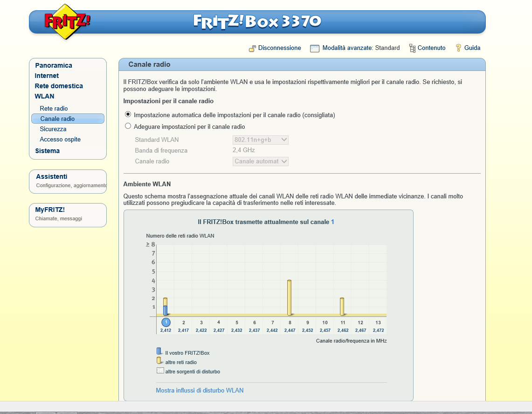532x414 pixels.
Task: Open the Sistema menu section
Action: pyautogui.click(x=48, y=151)
